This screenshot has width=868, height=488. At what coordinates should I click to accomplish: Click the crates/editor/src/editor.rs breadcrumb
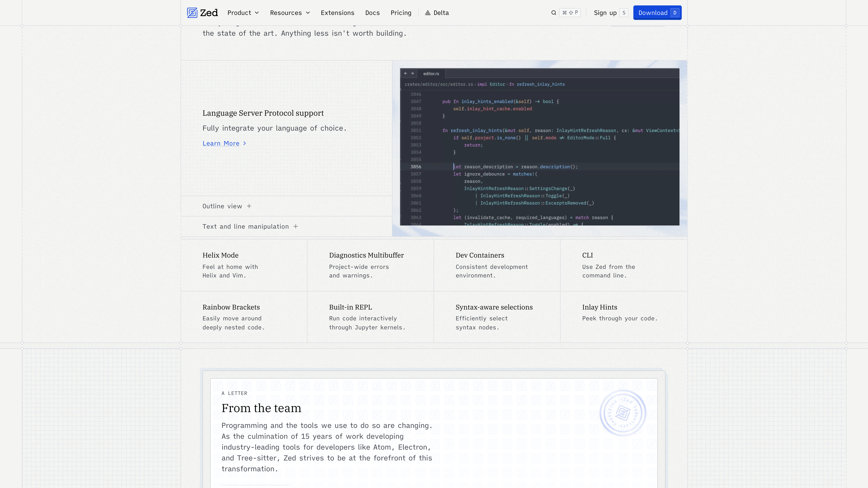tap(439, 84)
